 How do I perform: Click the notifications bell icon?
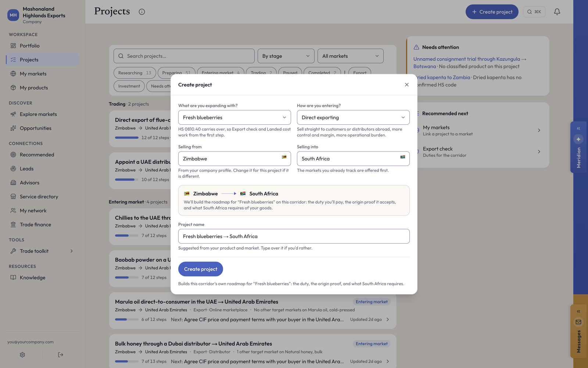(x=557, y=12)
